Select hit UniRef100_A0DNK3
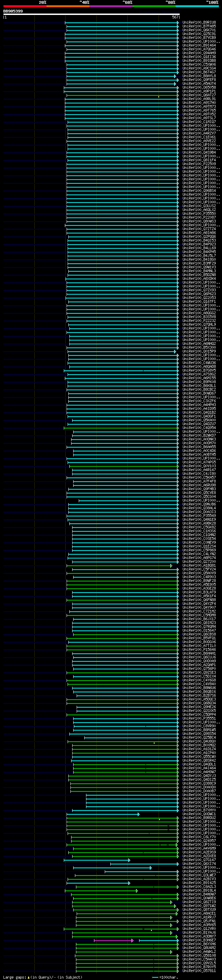The image size is (222, 980). [x=199, y=439]
